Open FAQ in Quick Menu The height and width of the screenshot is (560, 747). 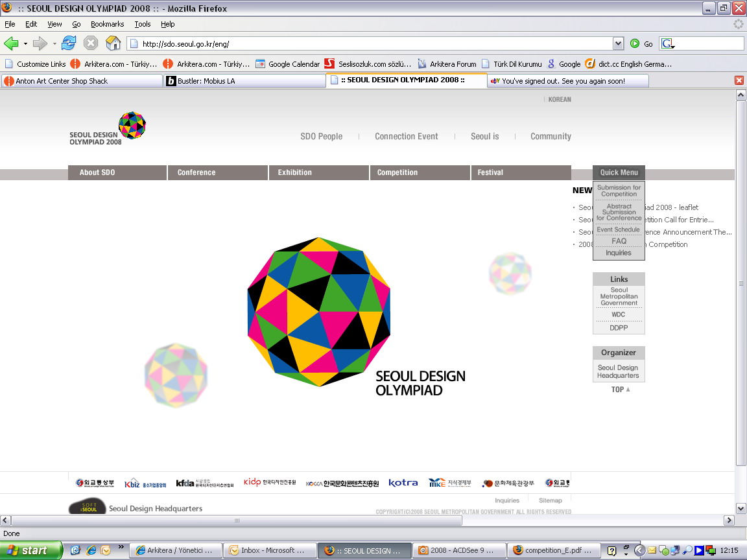coord(619,241)
